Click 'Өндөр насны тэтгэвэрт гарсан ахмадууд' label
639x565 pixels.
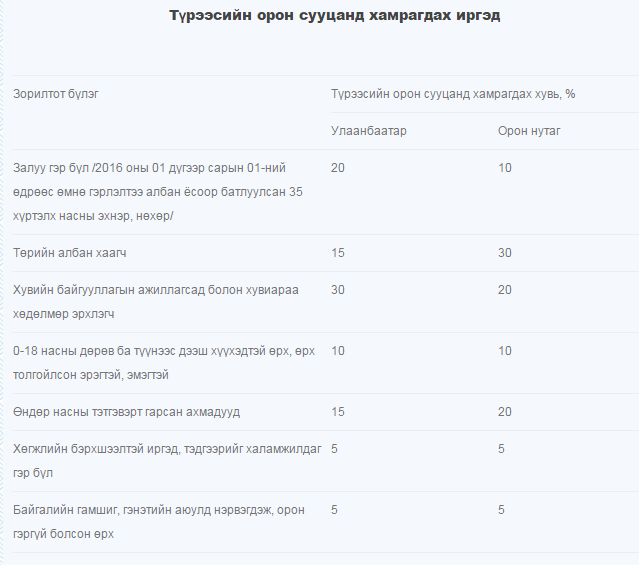126,412
